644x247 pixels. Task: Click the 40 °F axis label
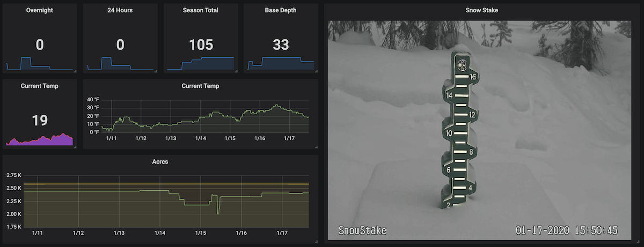[x=93, y=100]
